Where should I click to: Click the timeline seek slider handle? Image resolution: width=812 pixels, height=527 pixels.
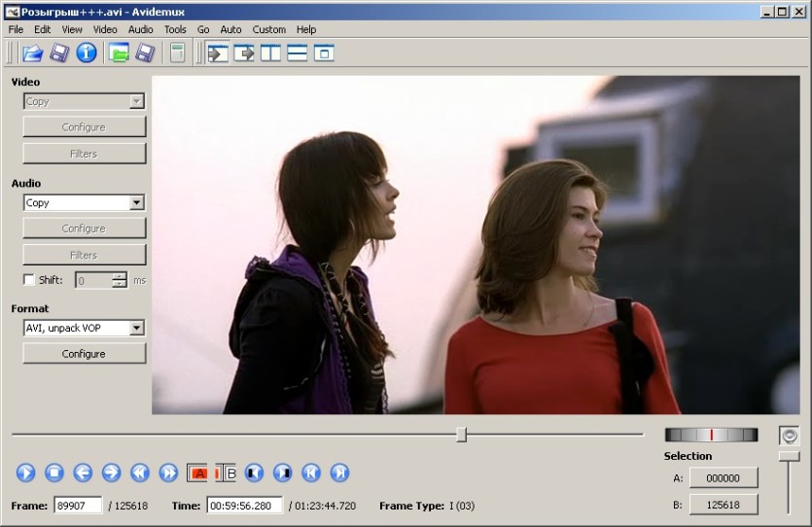(x=461, y=435)
